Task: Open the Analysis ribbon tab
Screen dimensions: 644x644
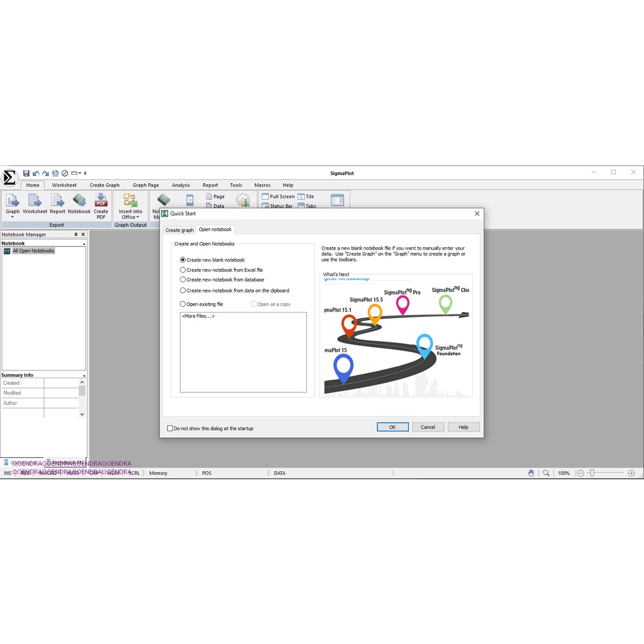Action: click(x=180, y=185)
